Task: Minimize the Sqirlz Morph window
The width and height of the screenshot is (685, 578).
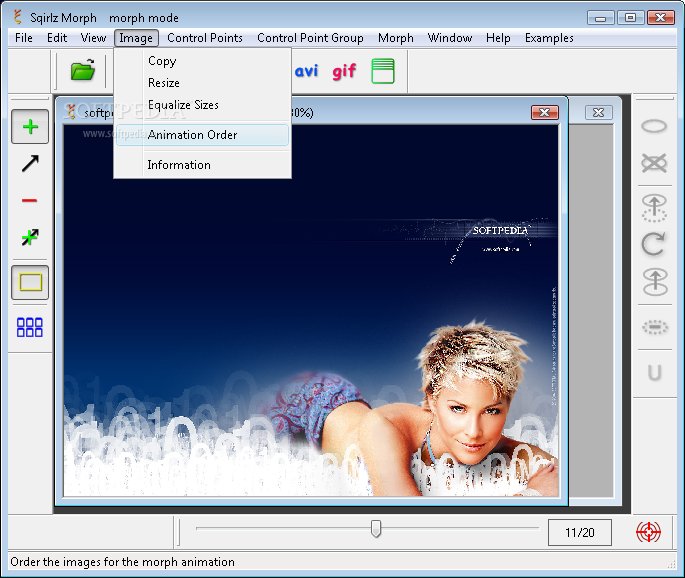Action: 601,18
